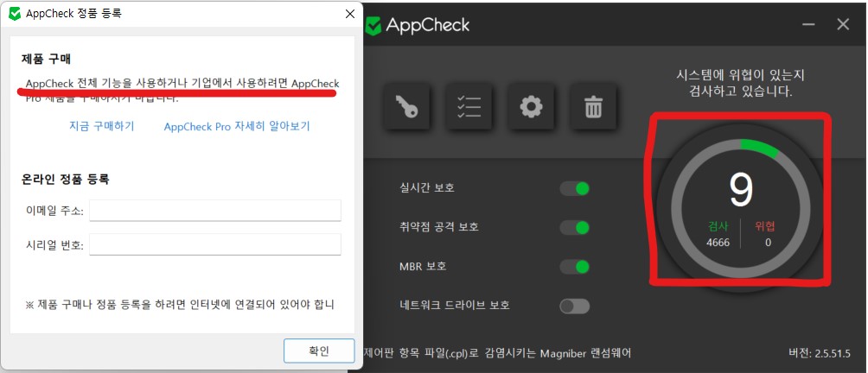Image resolution: width=868 pixels, height=373 pixels.
Task: Click the MBR 보호 label
Action: 423,266
